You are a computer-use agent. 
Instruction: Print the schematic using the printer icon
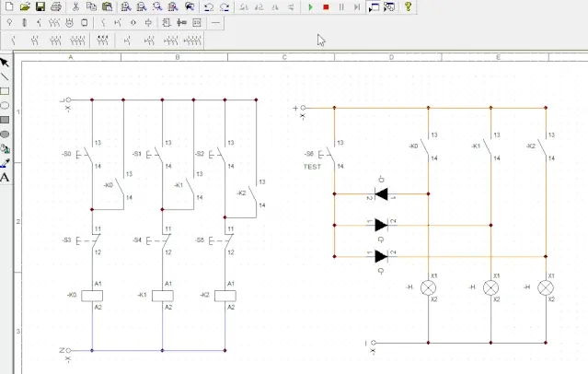click(x=56, y=6)
